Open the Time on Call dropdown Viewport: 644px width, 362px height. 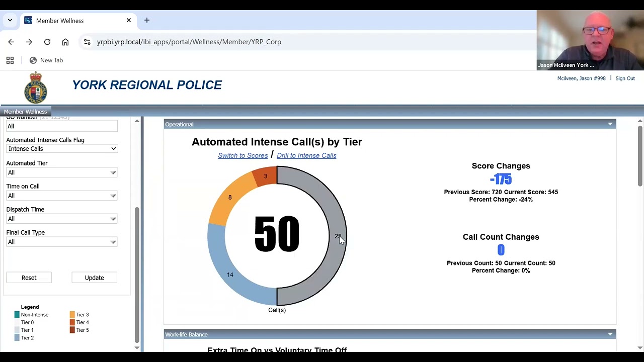(62, 196)
